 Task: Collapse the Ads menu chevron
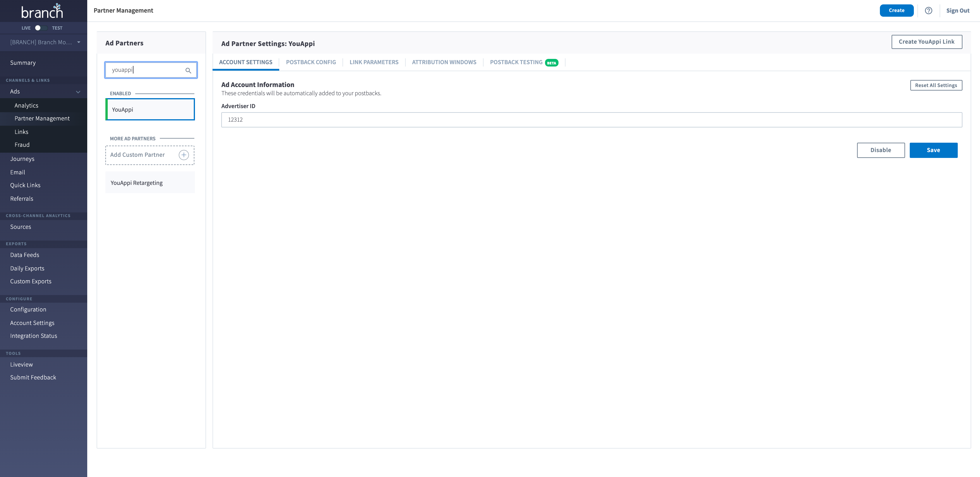(x=78, y=92)
